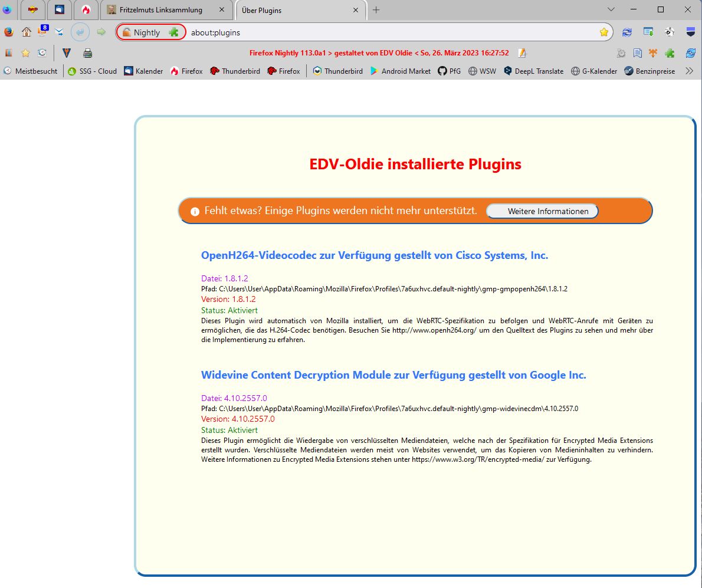Click the home icon in the toolbar

tap(26, 32)
